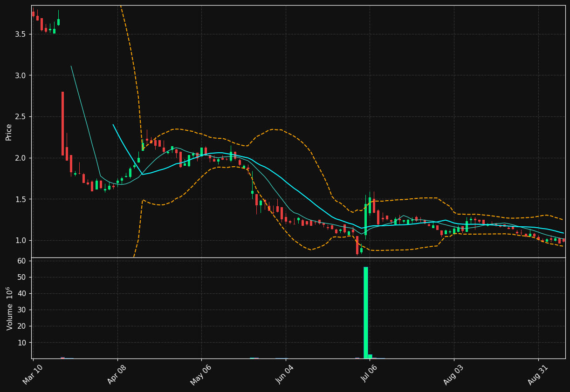This screenshot has height=392, width=570.
Task: Click the 40 volume tick label
Action: coord(22,294)
